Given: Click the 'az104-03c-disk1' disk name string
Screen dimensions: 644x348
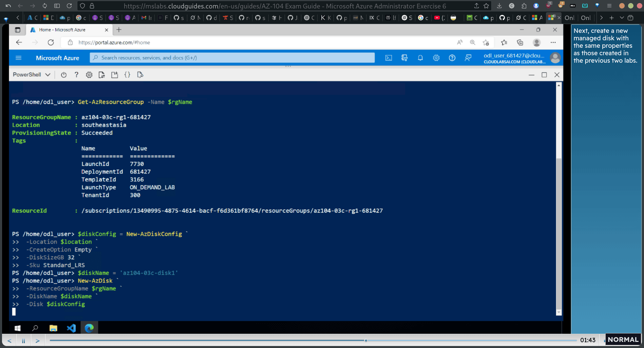Looking at the screenshot, I should pos(149,273).
